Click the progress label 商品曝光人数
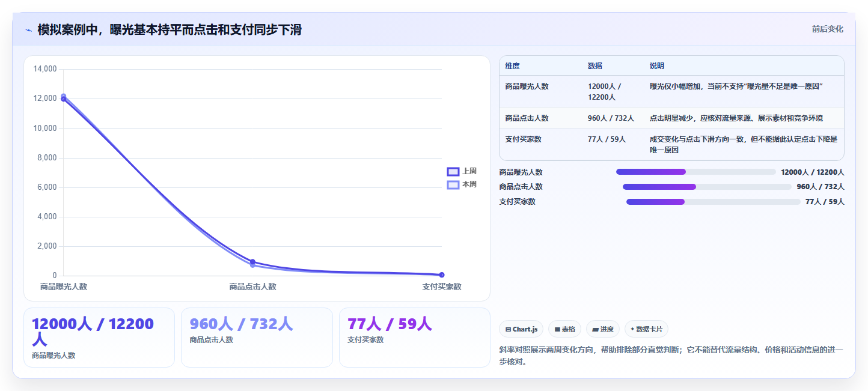The height and width of the screenshot is (391, 868). 521,172
